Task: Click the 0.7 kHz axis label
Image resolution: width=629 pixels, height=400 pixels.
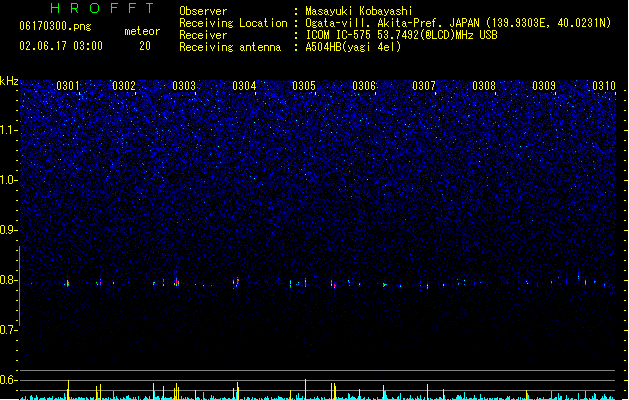Action: [8, 330]
